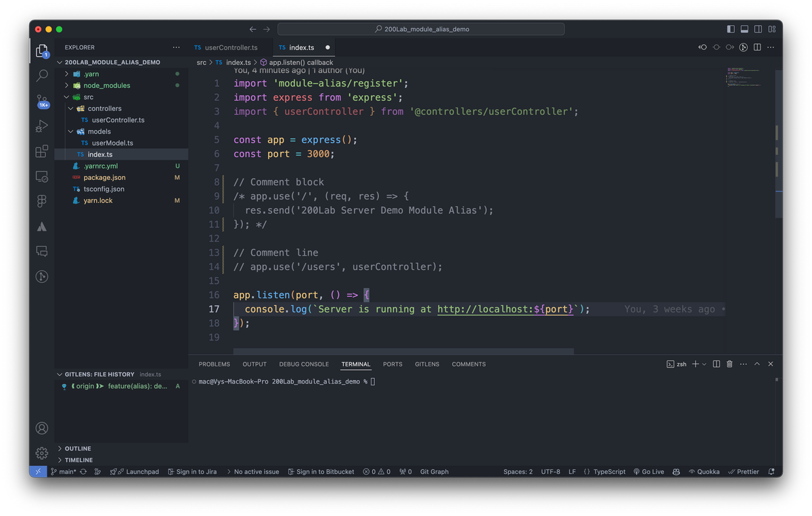Select the Run and Debug icon
This screenshot has height=516, width=812.
(x=42, y=126)
